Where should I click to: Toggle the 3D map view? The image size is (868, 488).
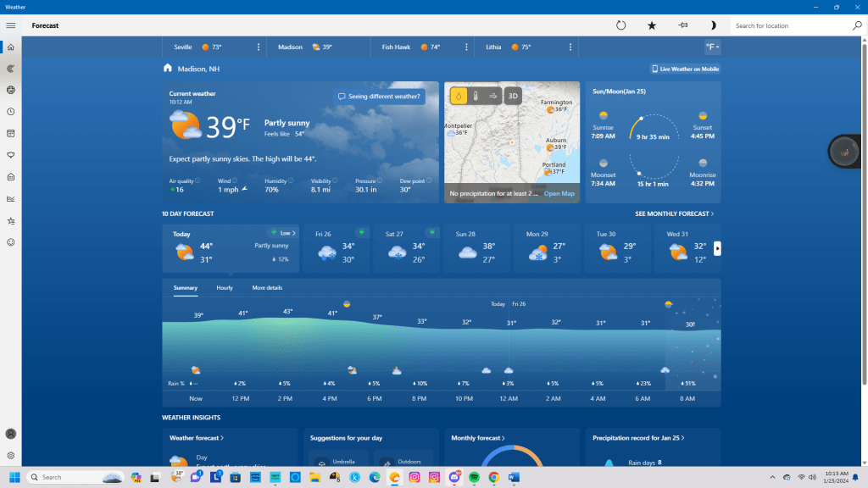513,97
